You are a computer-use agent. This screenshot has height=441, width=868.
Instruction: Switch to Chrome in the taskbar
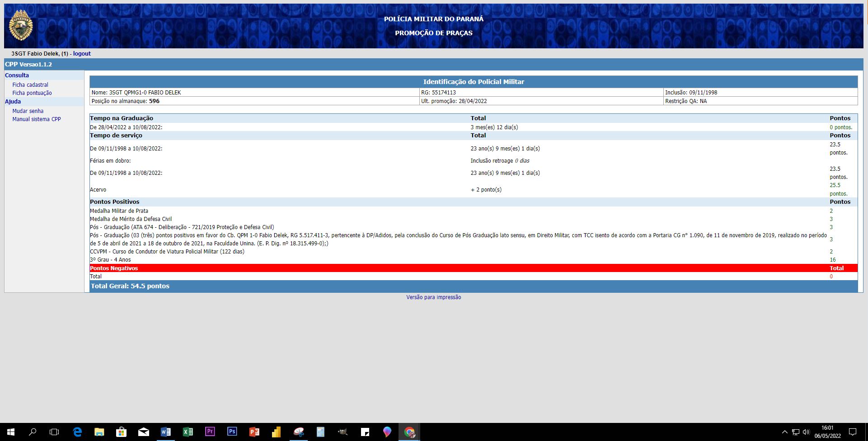click(x=409, y=432)
